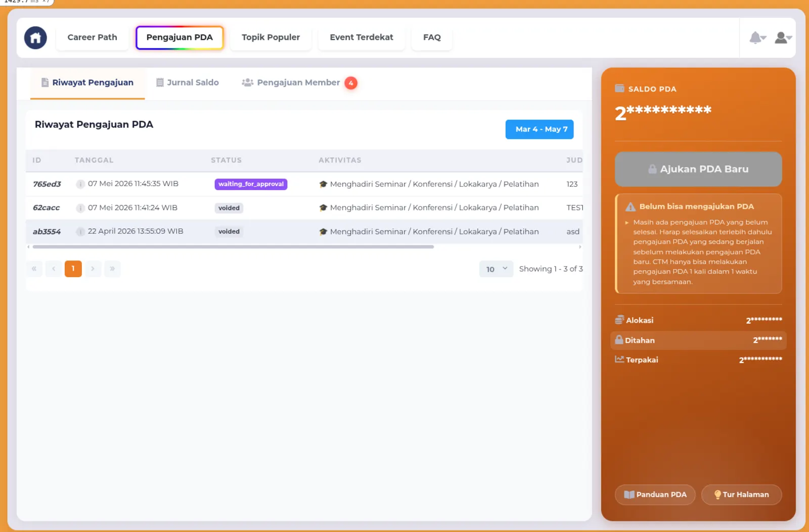Select the Pengajuan PDA menu
The width and height of the screenshot is (809, 532).
179,37
